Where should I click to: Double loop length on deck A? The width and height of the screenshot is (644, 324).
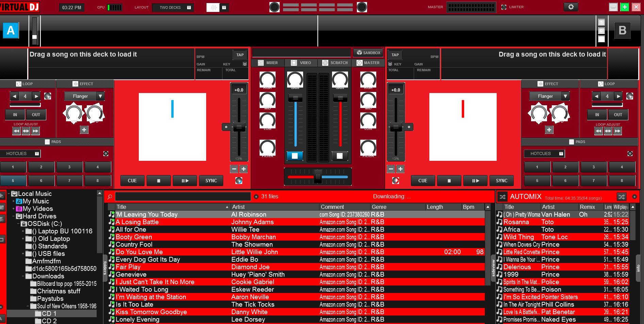(36, 96)
